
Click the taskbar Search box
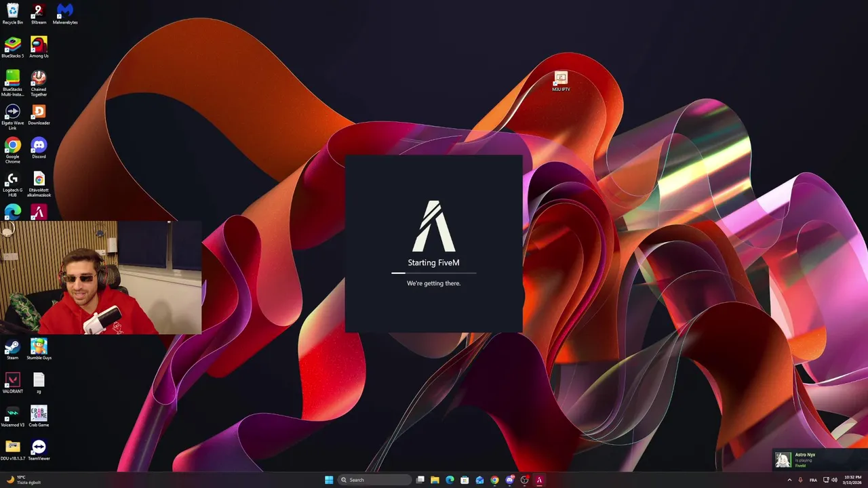click(x=374, y=480)
